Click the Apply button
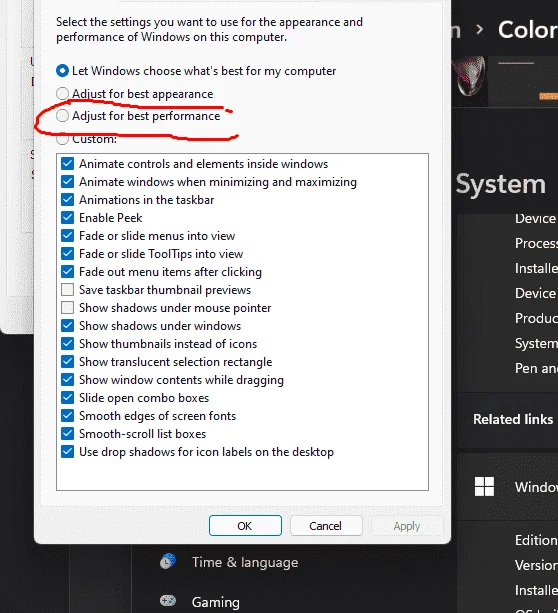Screen dimensions: 558x613 tap(407, 525)
